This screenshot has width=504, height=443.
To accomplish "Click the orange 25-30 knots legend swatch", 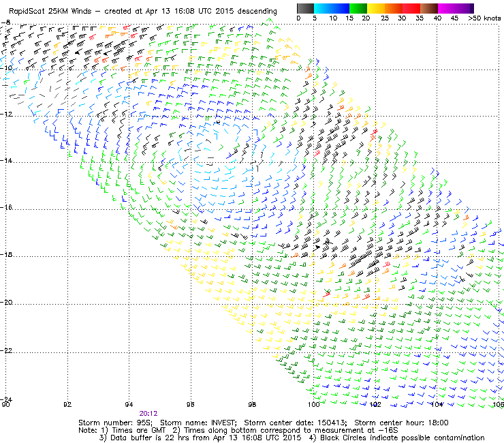I will [394, 8].
